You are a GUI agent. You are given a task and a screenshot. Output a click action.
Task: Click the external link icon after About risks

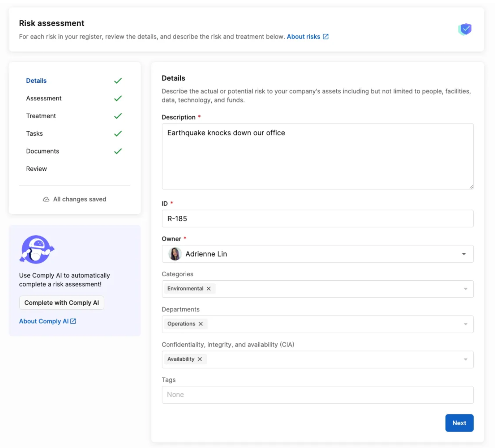[326, 37]
